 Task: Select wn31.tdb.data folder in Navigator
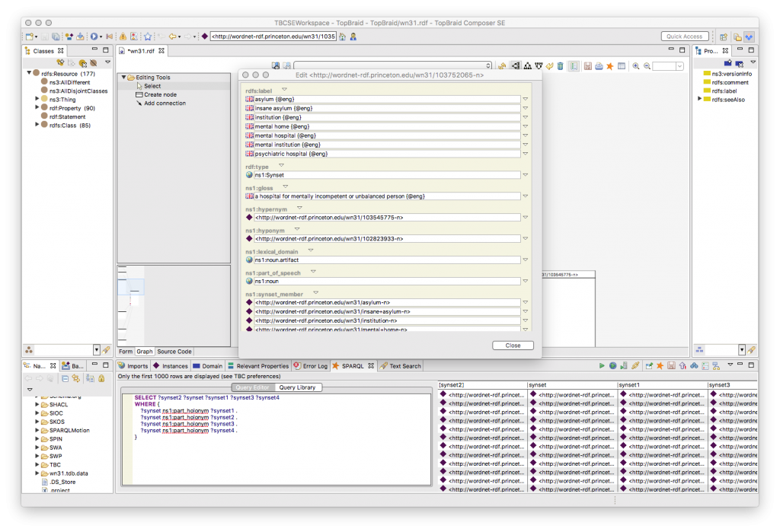pos(68,473)
